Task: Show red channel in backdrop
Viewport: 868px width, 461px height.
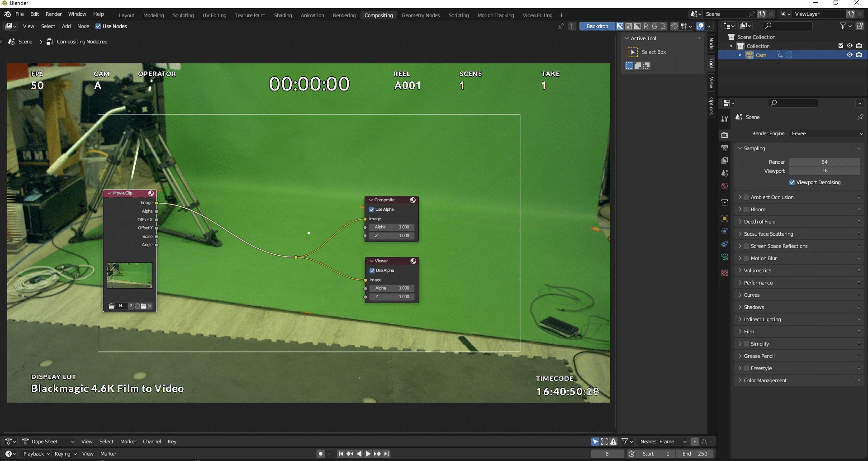Action: (x=646, y=26)
